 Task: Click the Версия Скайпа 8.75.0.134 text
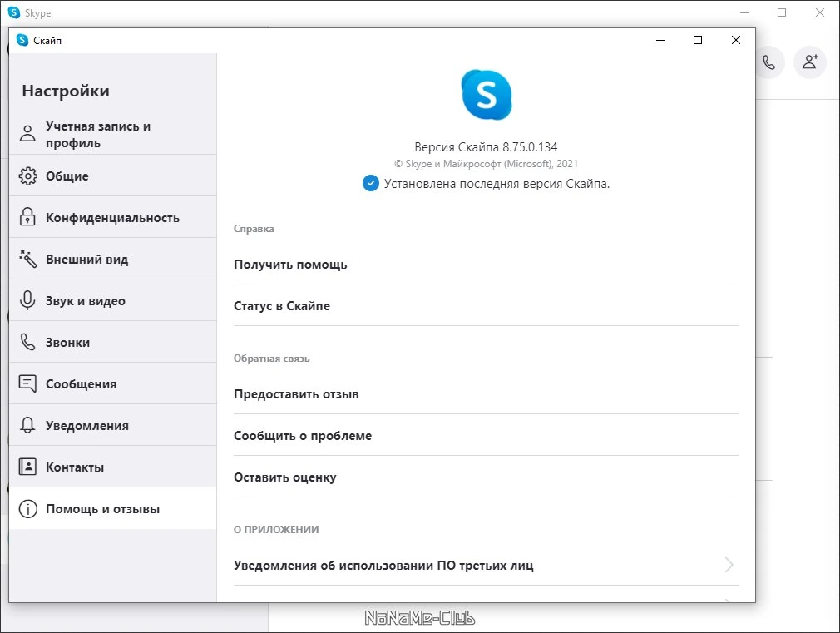[x=486, y=147]
